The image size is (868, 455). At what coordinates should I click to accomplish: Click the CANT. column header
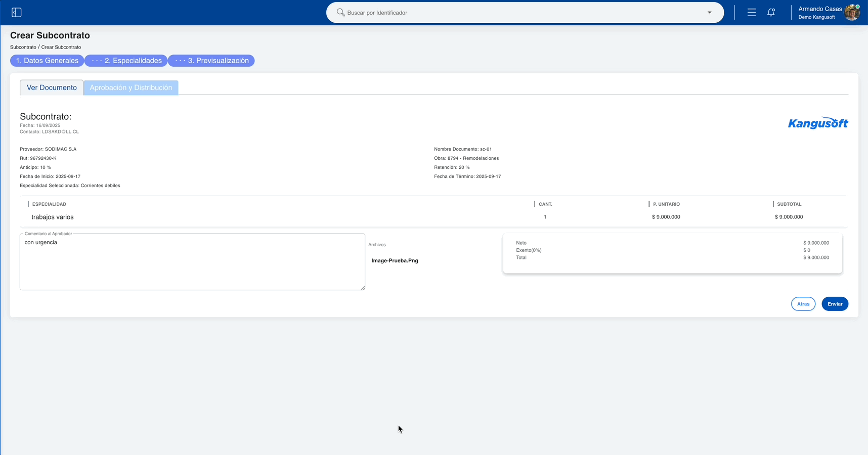pos(545,204)
